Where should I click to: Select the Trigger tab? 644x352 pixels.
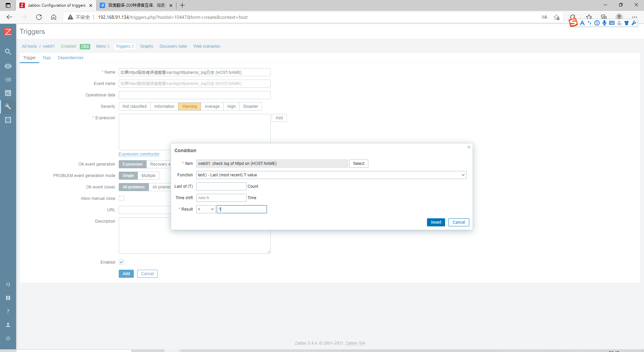(x=30, y=58)
